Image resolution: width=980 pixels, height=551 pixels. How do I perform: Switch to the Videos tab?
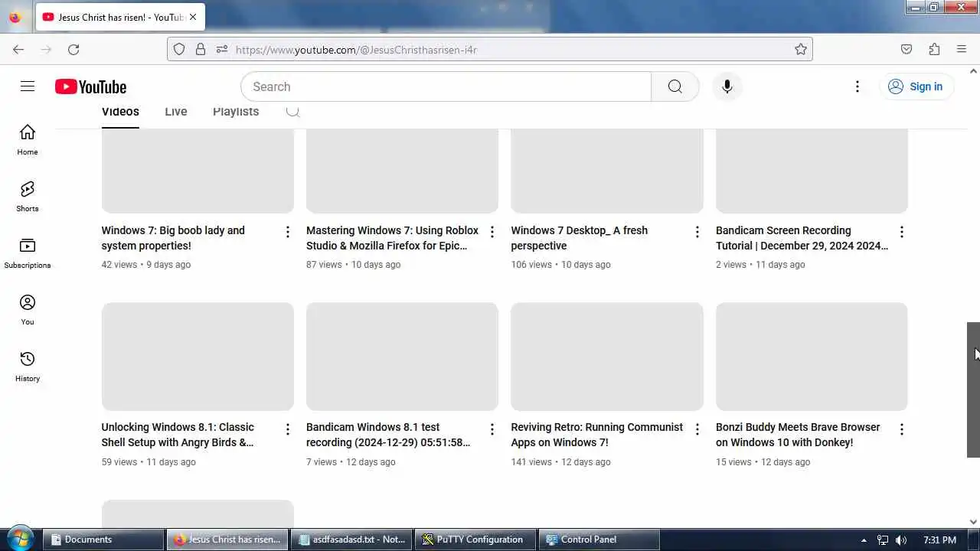(120, 112)
